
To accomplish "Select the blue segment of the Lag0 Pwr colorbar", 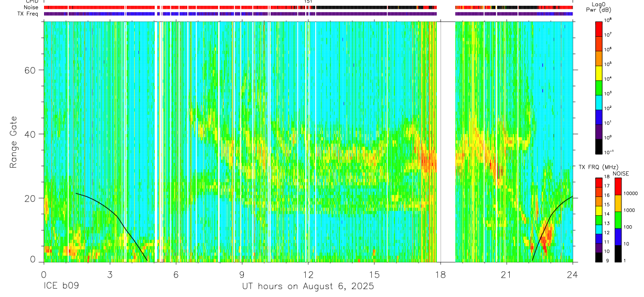I will coord(599,116).
